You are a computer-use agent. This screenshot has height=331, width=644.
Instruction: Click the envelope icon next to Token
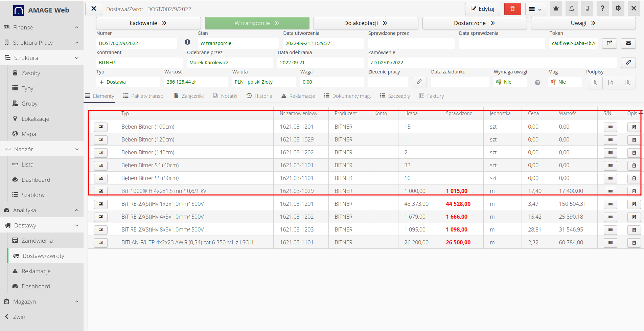coord(628,43)
